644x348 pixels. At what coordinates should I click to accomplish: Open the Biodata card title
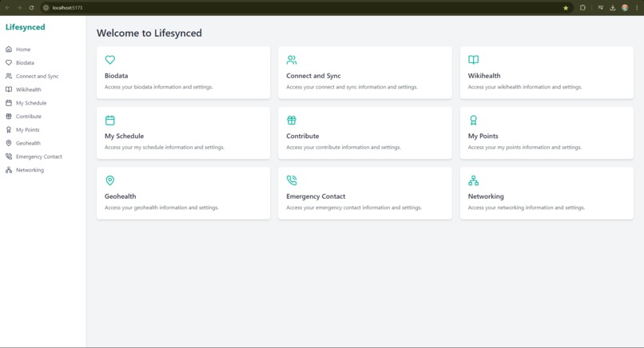[116, 76]
